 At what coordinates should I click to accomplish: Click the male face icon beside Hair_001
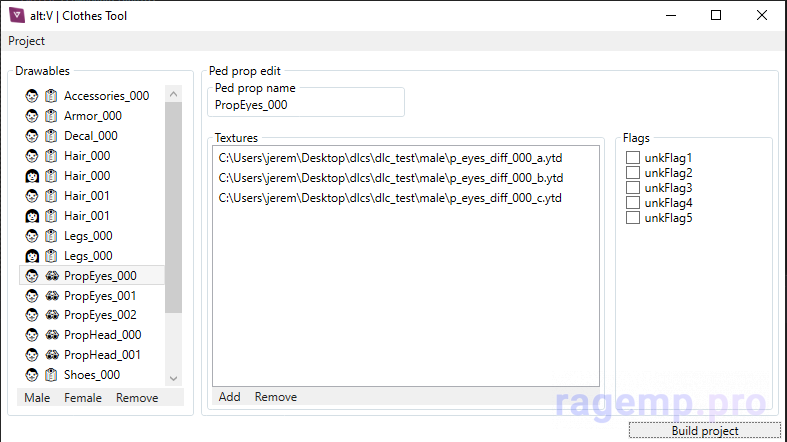pyautogui.click(x=32, y=196)
